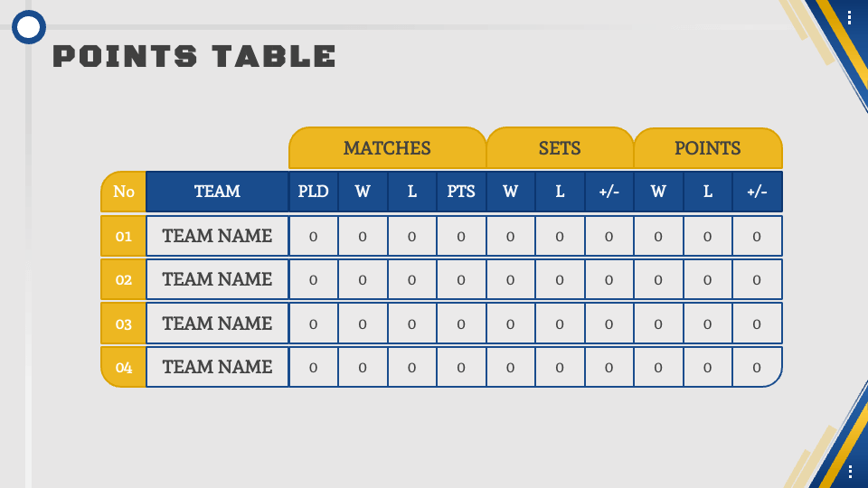Select the POINTS header tab
The image size is (868, 488).
click(x=707, y=147)
